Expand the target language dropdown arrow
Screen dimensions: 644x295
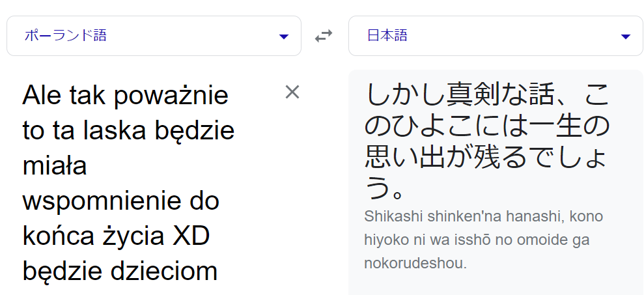click(x=626, y=36)
